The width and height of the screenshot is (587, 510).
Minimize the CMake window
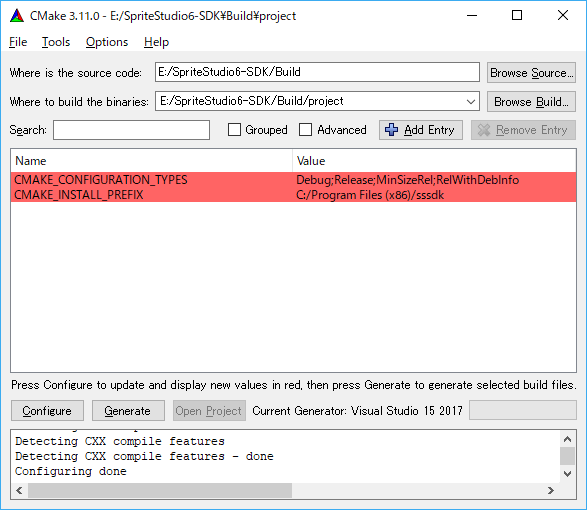point(472,16)
